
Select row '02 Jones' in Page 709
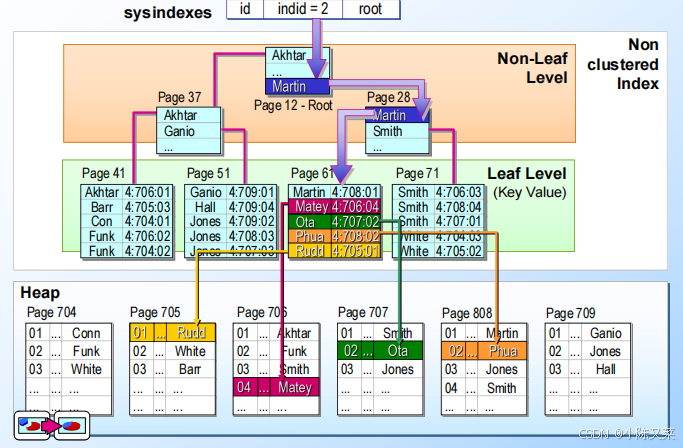click(588, 351)
